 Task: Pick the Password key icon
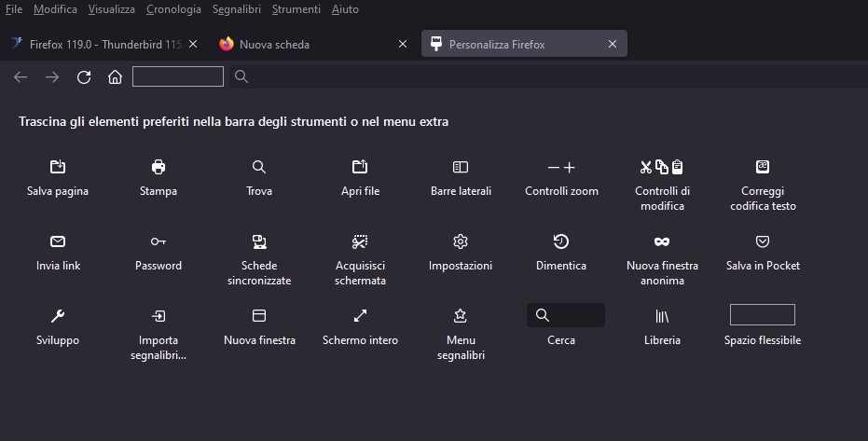pos(158,241)
